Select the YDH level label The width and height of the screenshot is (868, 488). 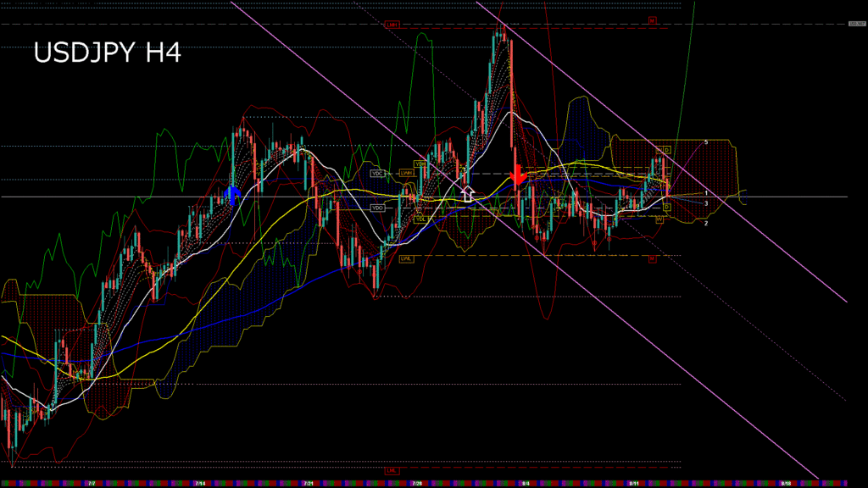[420, 164]
